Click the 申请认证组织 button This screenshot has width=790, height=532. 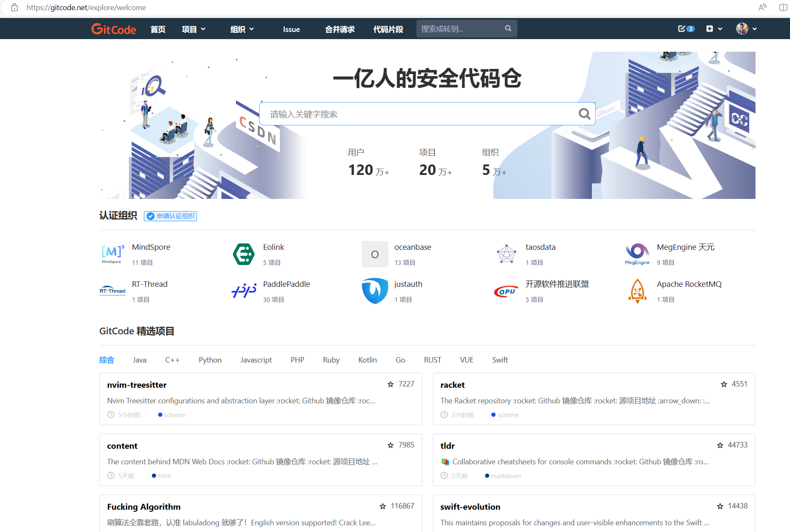click(x=170, y=216)
